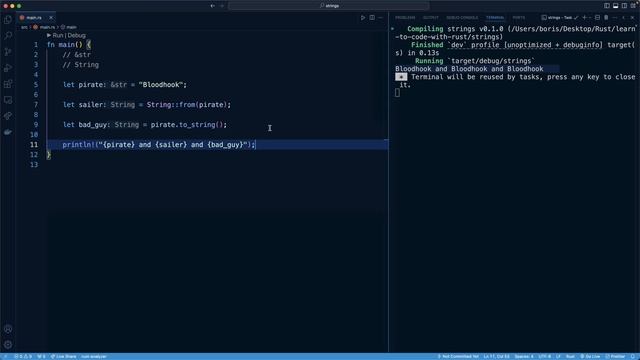The width and height of the screenshot is (640, 360).
Task: Click String::from on line 7
Action: [x=171, y=104]
